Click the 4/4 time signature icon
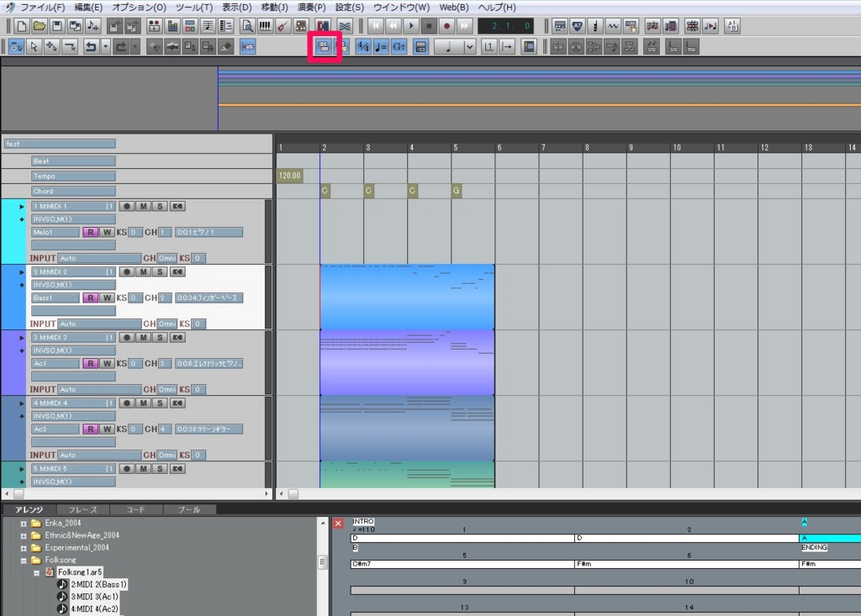 click(363, 47)
